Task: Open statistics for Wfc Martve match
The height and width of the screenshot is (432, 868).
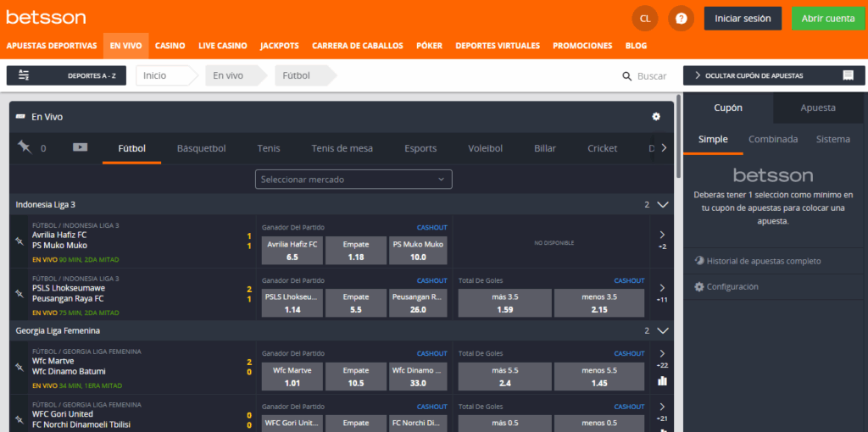Action: point(662,380)
